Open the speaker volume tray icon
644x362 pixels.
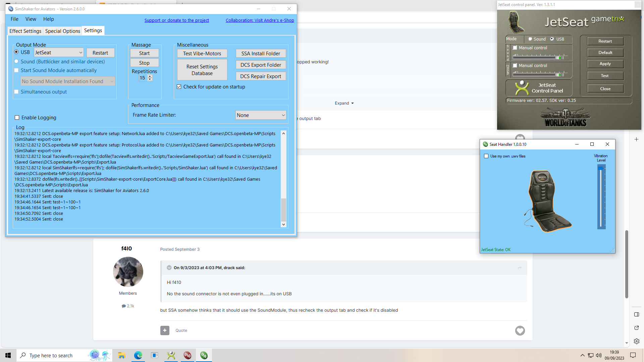(599, 355)
